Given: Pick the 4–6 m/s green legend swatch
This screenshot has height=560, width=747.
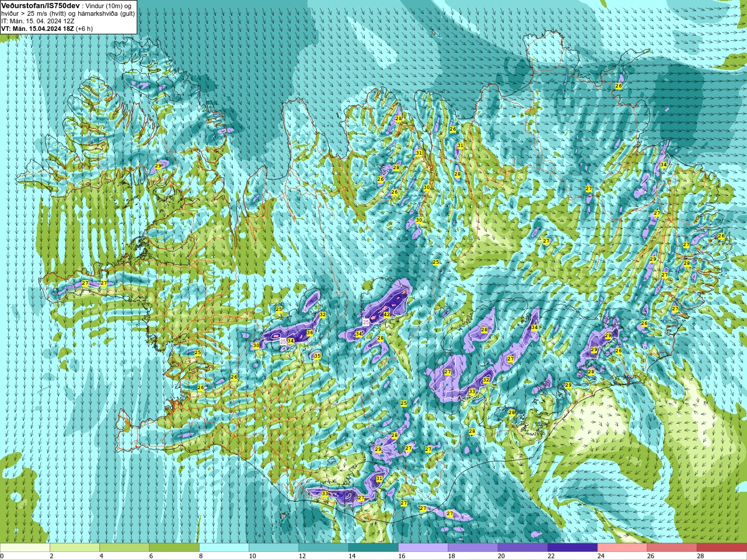Looking at the screenshot, I should pyautogui.click(x=124, y=548).
